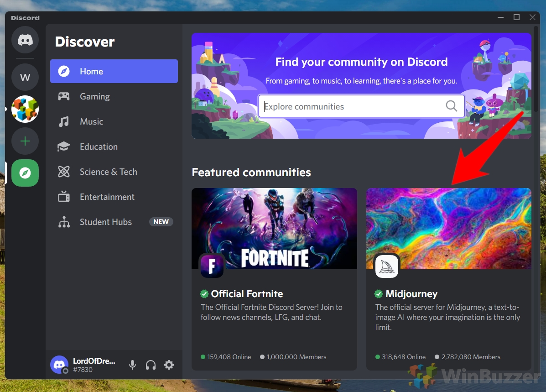Screen dimensions: 546x392
Task: Click the #7830 user tag
Action: click(x=83, y=370)
